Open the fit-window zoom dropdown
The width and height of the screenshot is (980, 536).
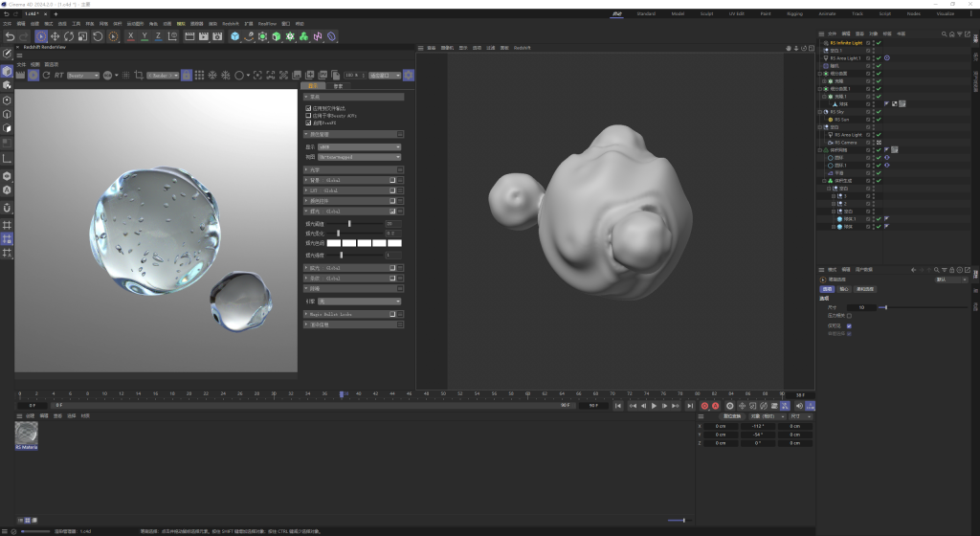385,76
